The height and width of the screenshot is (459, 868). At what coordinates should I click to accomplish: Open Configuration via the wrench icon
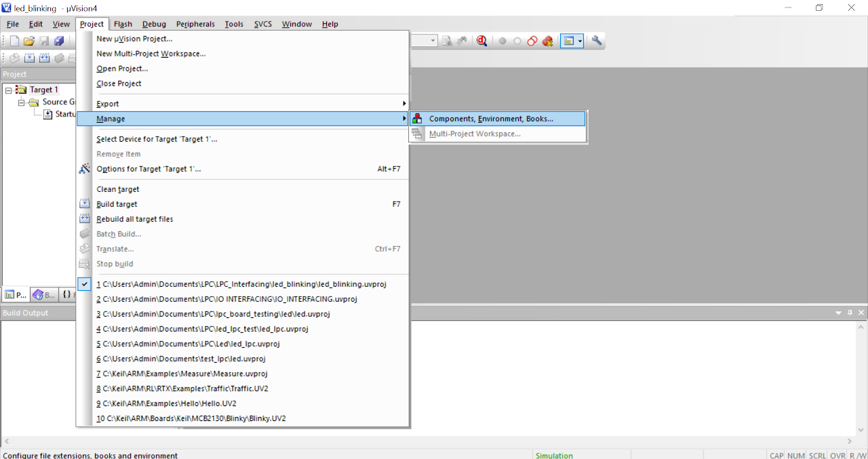(x=597, y=41)
